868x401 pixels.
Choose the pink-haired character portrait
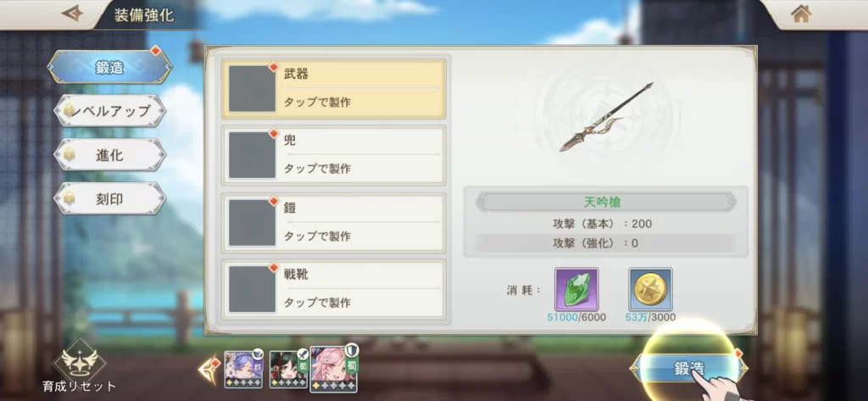point(334,369)
